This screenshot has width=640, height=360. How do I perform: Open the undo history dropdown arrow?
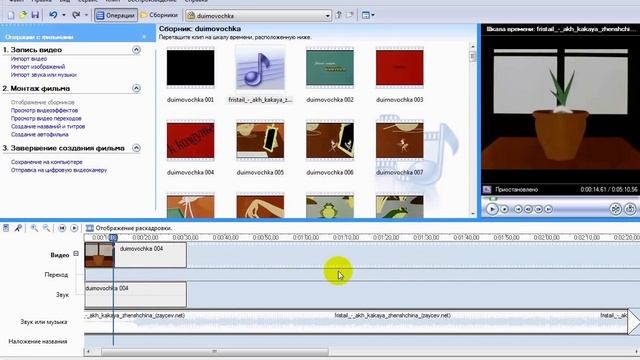coord(64,15)
